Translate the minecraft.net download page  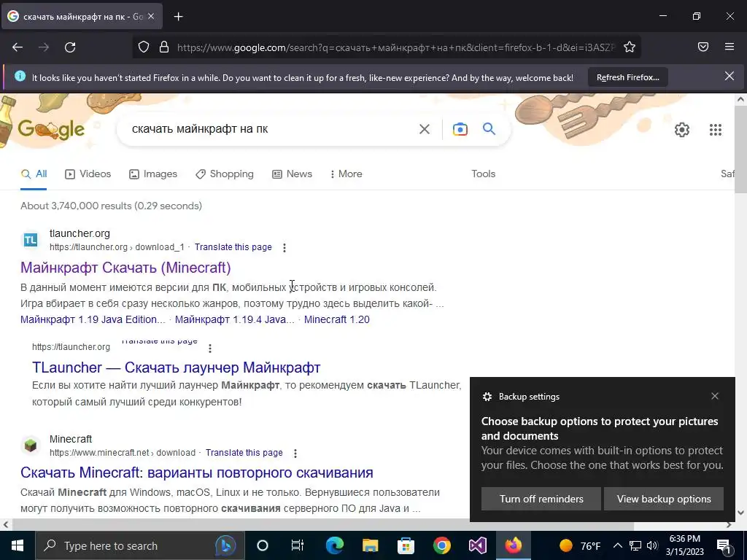click(x=244, y=452)
